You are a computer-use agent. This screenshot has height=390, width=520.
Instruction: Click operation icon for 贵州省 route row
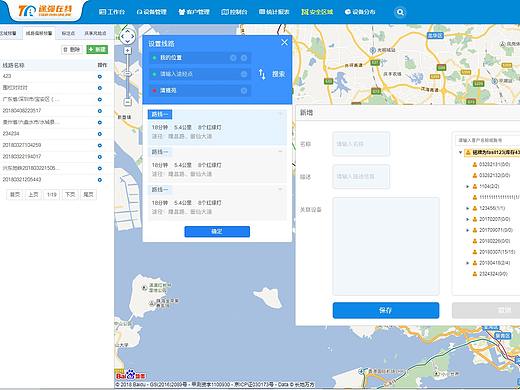(100, 122)
